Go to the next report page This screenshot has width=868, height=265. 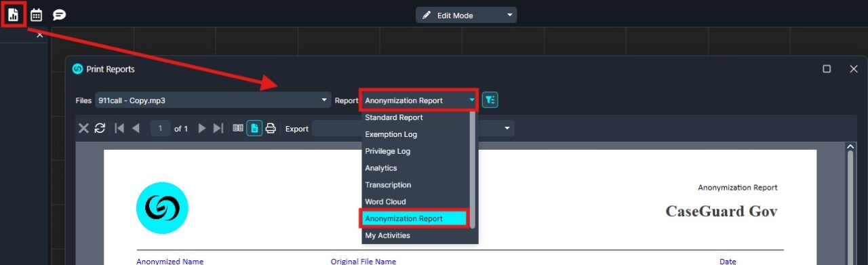tap(201, 128)
